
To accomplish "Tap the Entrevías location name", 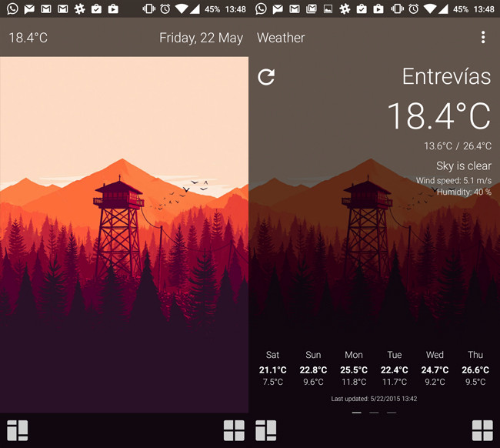I will [x=446, y=76].
